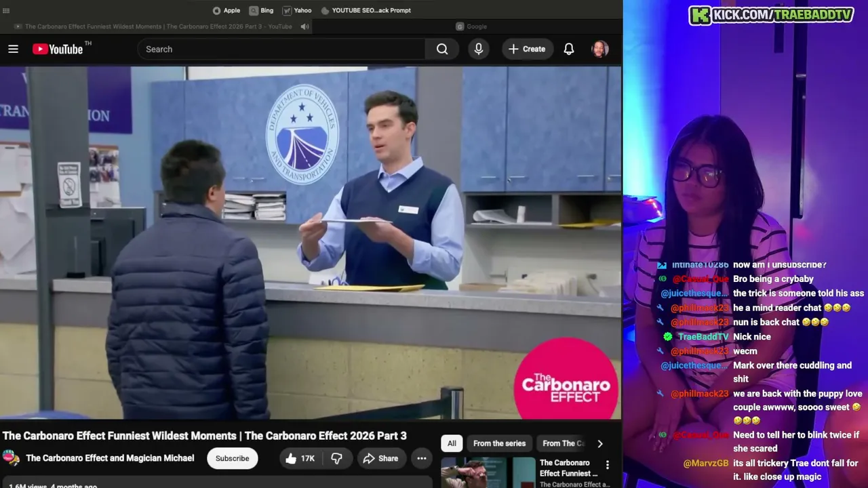Open more actions ellipsis under video

tap(421, 458)
